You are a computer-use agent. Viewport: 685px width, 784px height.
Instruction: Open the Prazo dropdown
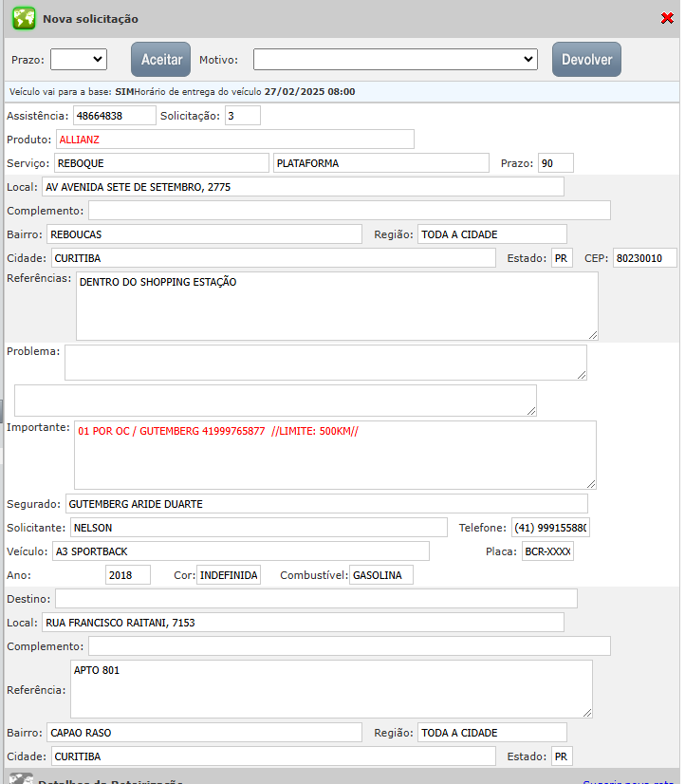(x=79, y=59)
